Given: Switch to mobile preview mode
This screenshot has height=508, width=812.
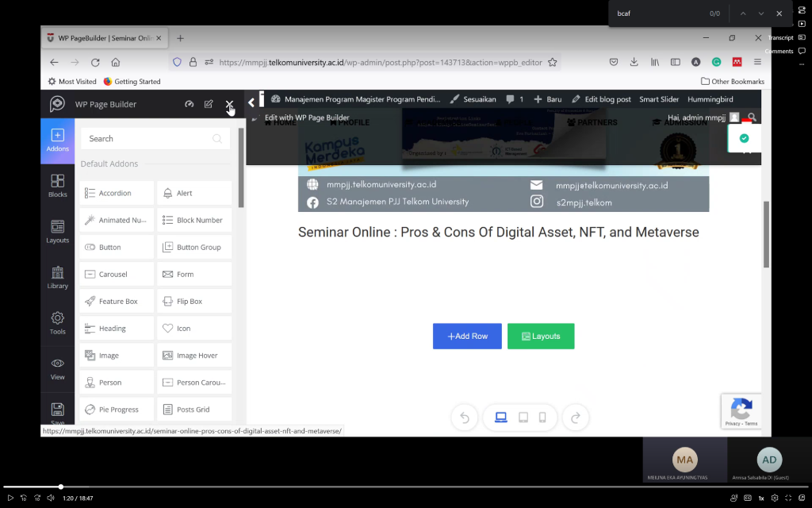Looking at the screenshot, I should tap(542, 418).
